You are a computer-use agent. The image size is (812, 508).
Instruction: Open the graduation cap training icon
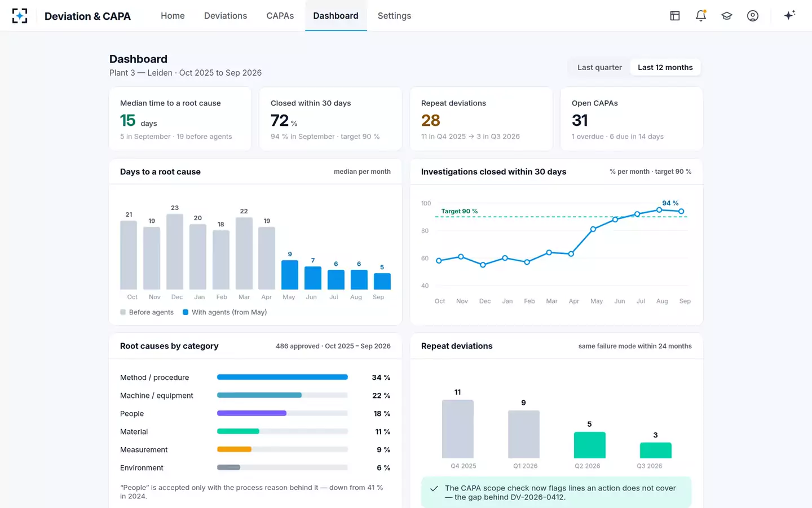click(x=727, y=16)
